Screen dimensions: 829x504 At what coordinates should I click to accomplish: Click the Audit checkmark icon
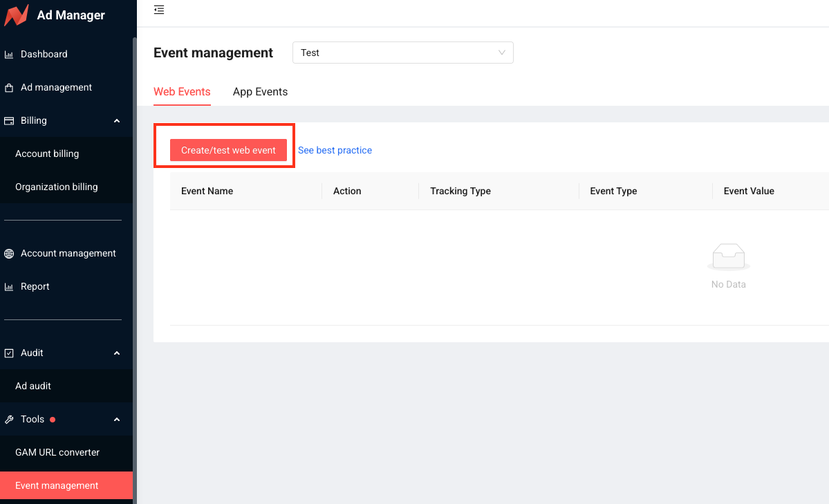(x=9, y=353)
